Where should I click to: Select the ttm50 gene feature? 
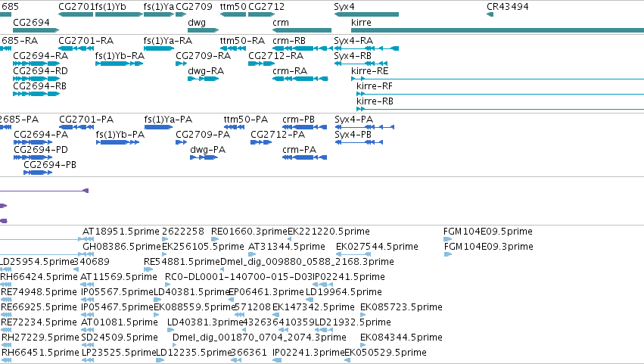click(233, 14)
